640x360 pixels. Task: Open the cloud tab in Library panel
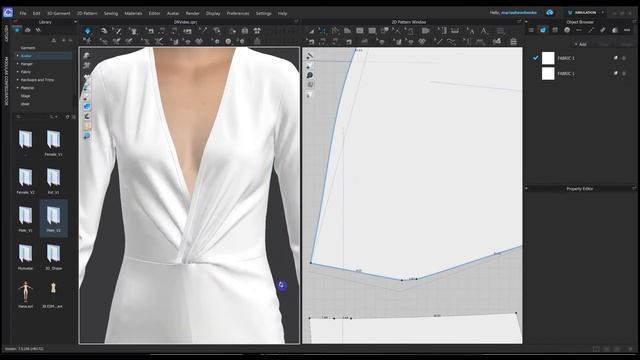coord(27,30)
